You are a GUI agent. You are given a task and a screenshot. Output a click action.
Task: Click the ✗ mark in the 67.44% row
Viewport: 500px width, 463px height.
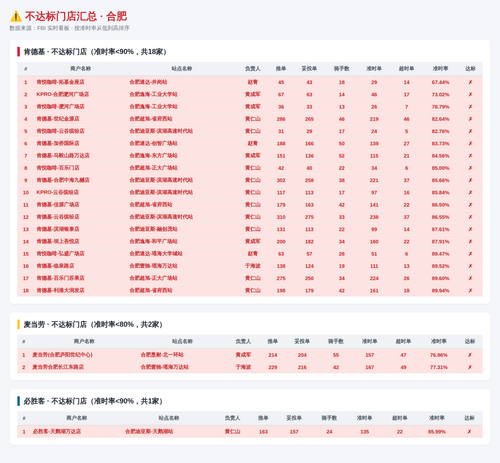click(470, 82)
